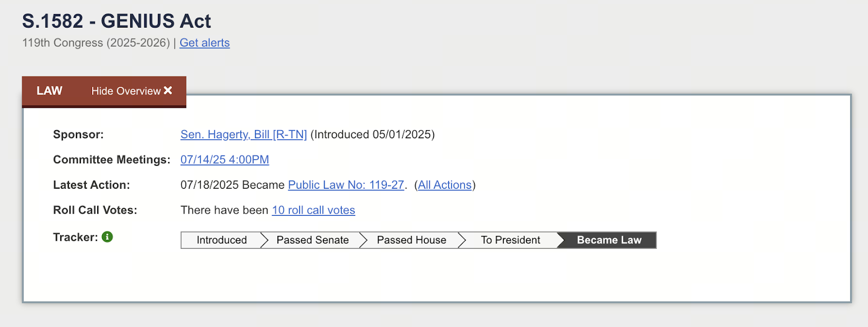The image size is (868, 327).
Task: View All Actions for the bill
Action: 444,185
